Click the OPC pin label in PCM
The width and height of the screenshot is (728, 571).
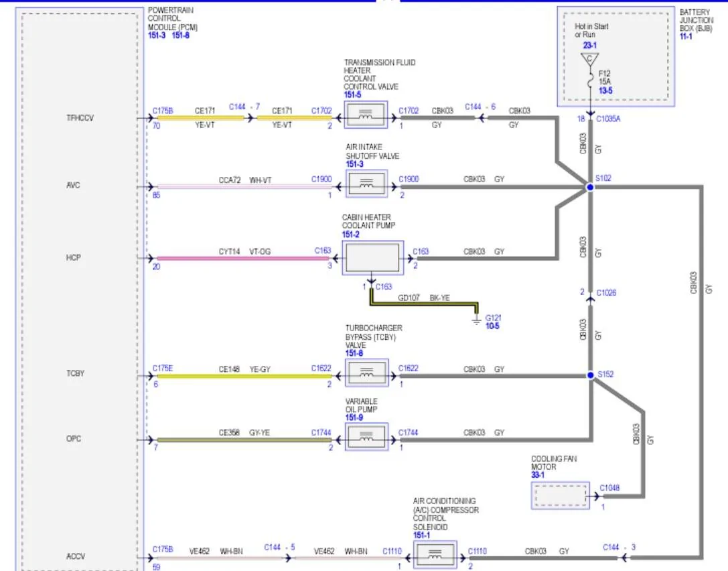pos(74,438)
